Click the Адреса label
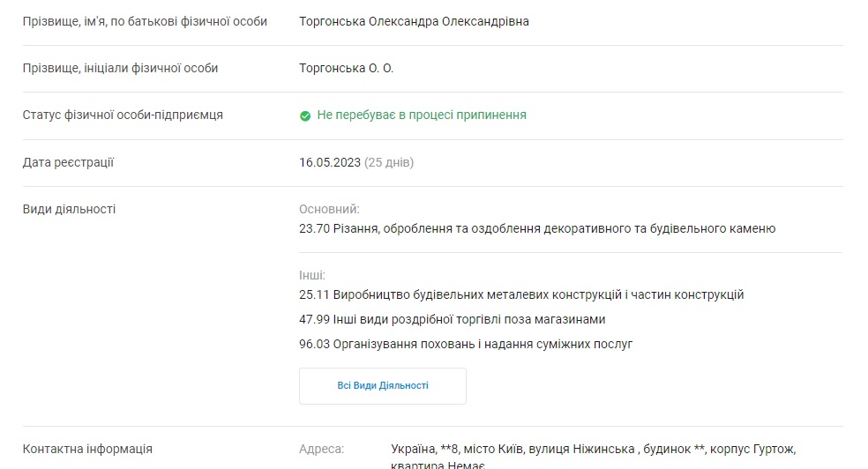 click(x=322, y=449)
